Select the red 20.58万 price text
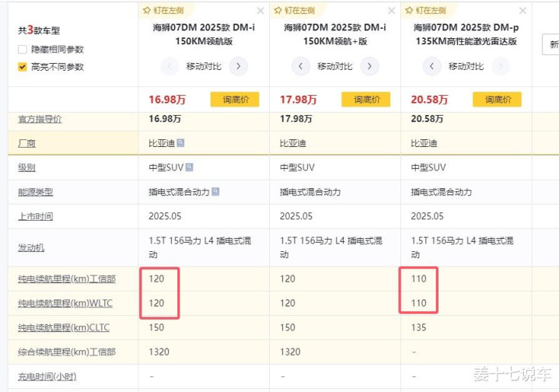 [430, 100]
